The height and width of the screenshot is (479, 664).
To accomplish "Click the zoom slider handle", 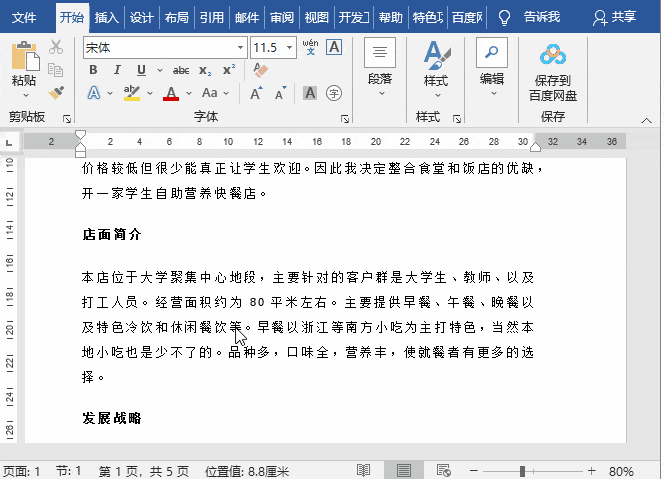I will [523, 471].
